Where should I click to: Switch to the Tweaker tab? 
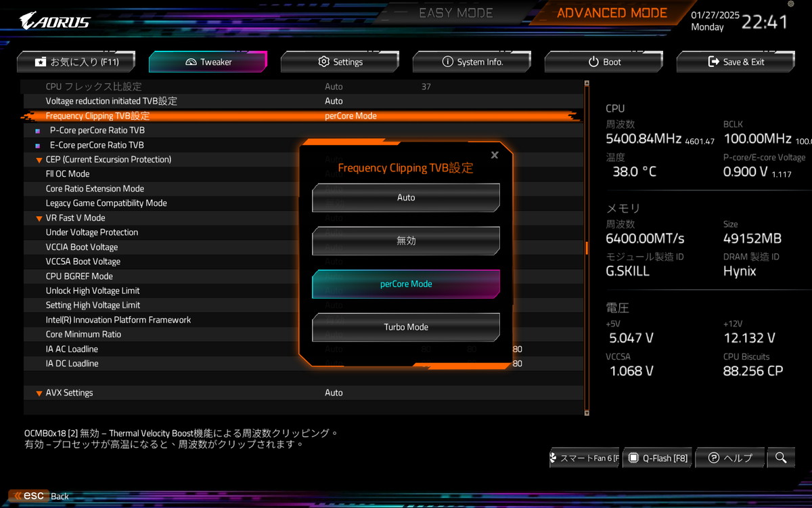[208, 62]
